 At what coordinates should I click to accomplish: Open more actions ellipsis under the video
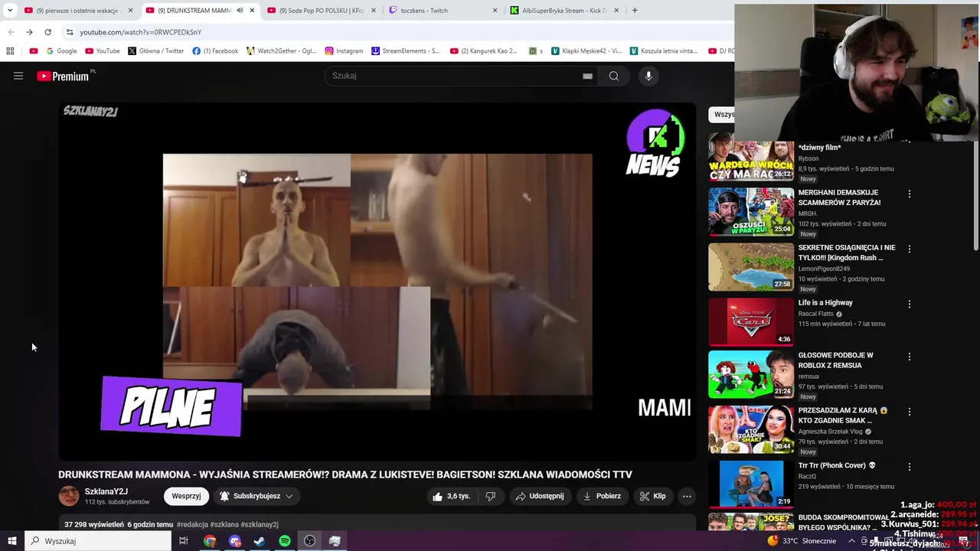pyautogui.click(x=687, y=496)
